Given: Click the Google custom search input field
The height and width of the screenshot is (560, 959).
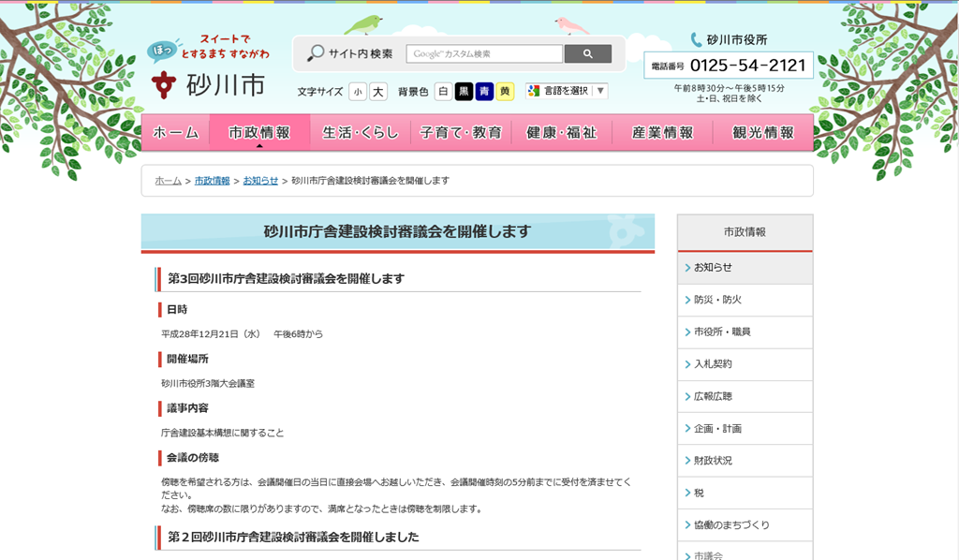Looking at the screenshot, I should pos(484,54).
